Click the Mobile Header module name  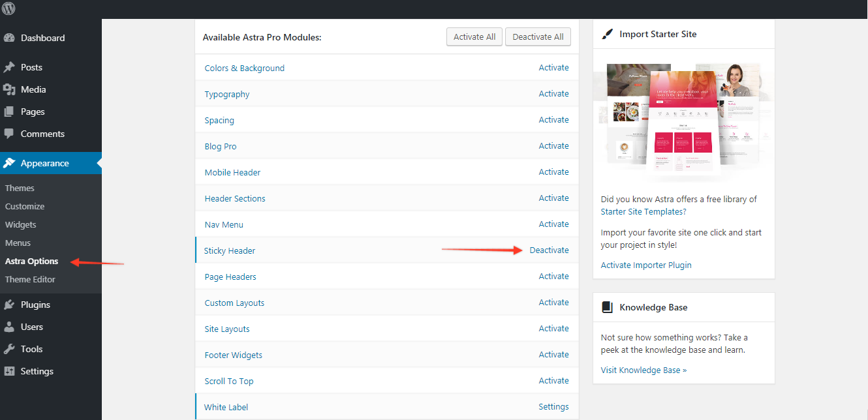tap(232, 172)
